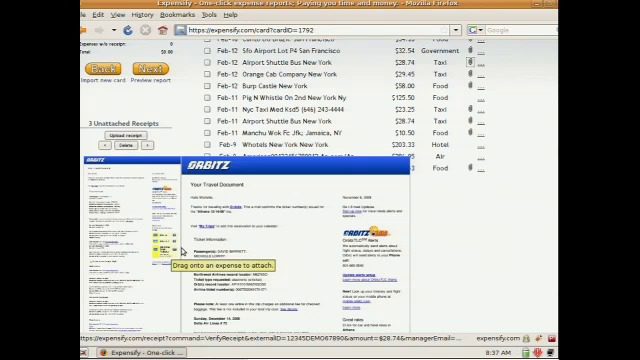Open the ellipsis on Orange Cab row
The image size is (640, 360).
tap(481, 76)
